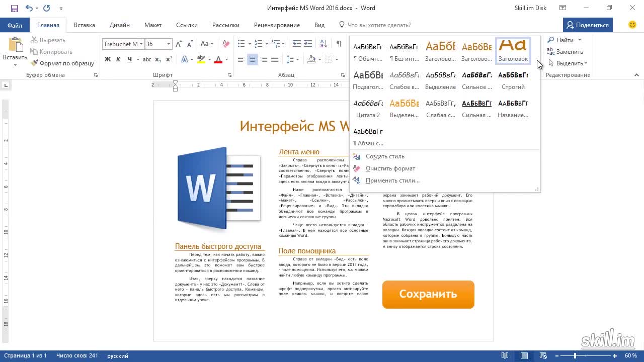The height and width of the screenshot is (362, 644).
Task: Apply the red font color
Action: [x=218, y=59]
